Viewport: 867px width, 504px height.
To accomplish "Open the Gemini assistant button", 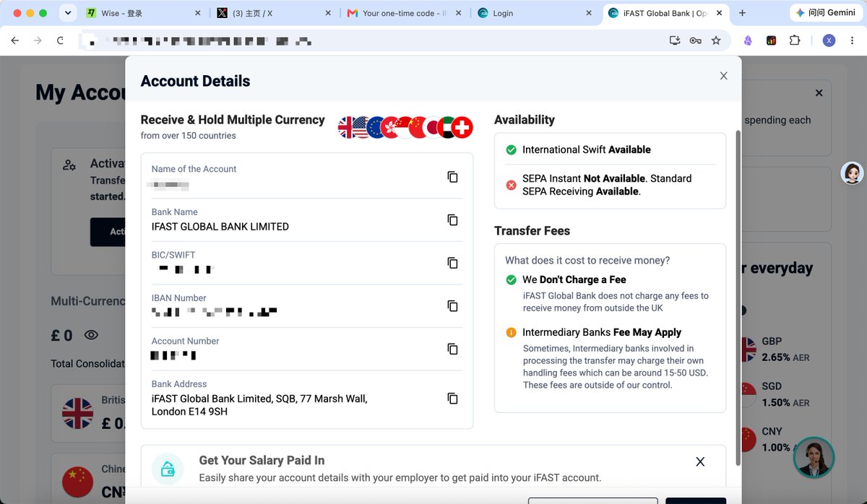I will coord(825,13).
